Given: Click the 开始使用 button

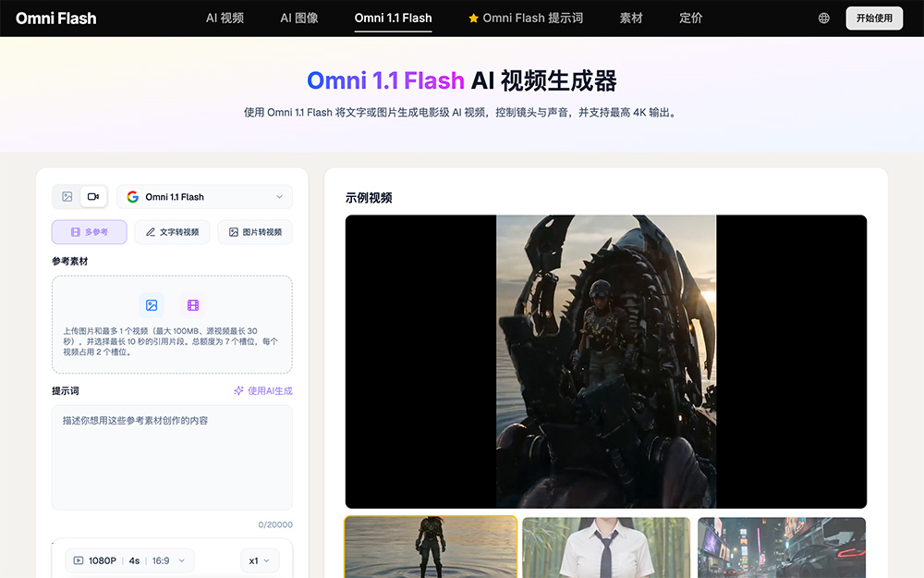Looking at the screenshot, I should coord(874,18).
